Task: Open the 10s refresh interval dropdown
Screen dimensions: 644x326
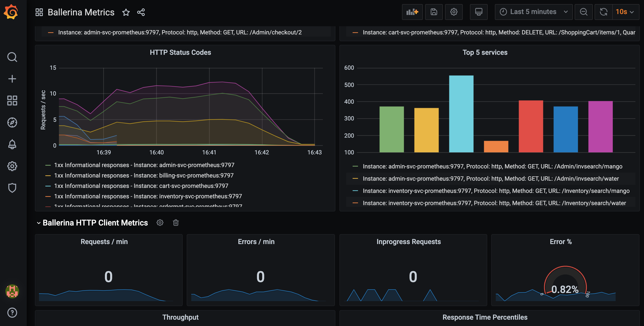Action: pos(625,12)
